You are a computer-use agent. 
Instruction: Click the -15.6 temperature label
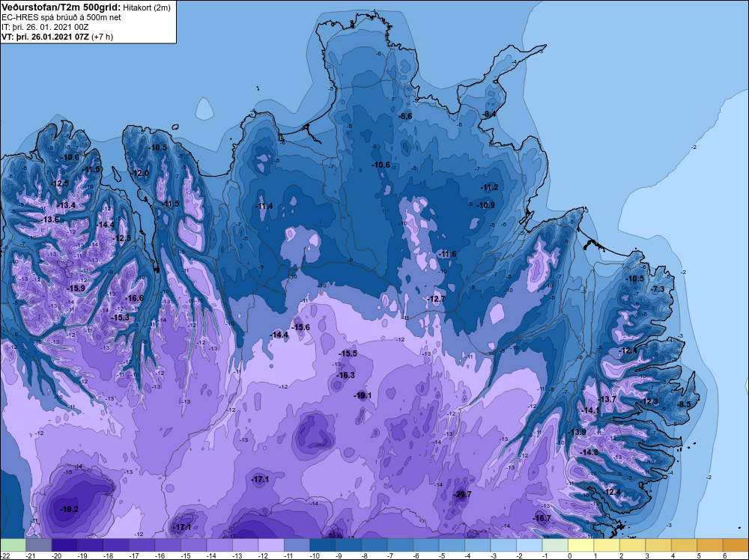300,327
